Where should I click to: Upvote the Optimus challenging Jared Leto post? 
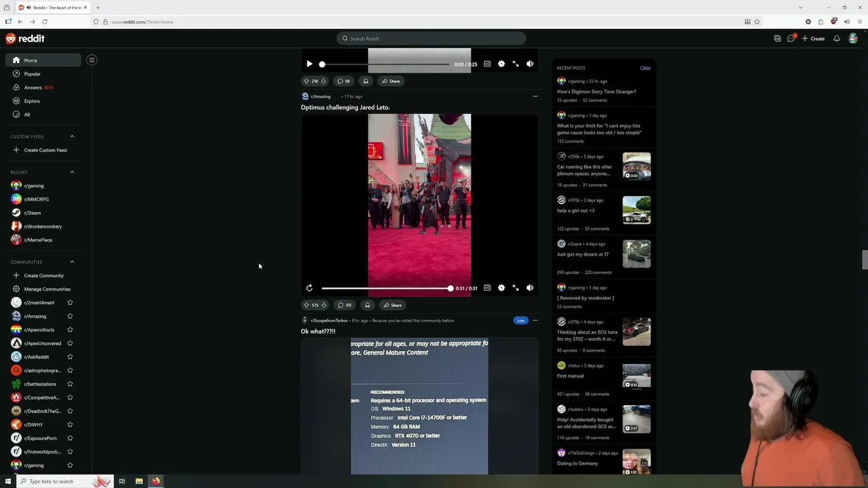tap(307, 305)
